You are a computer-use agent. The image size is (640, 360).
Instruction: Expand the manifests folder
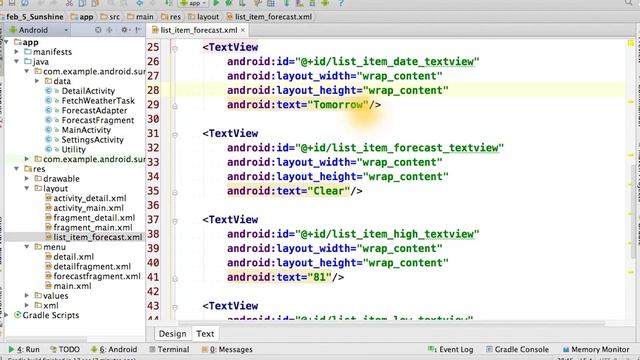coord(17,52)
